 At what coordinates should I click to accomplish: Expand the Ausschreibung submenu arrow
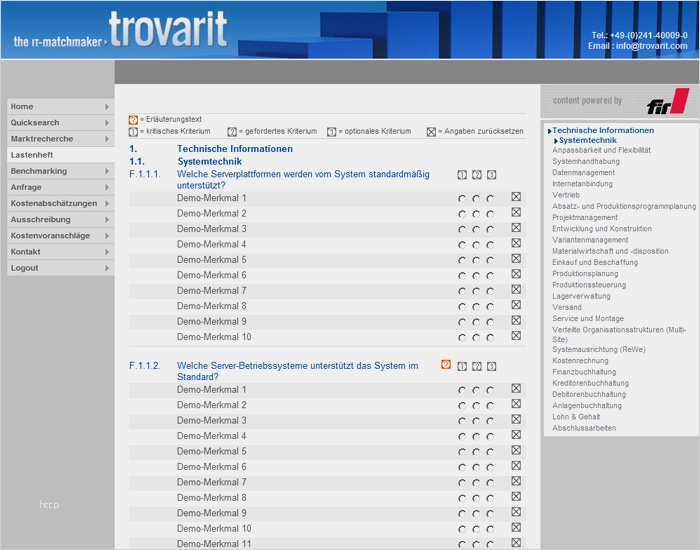107,220
